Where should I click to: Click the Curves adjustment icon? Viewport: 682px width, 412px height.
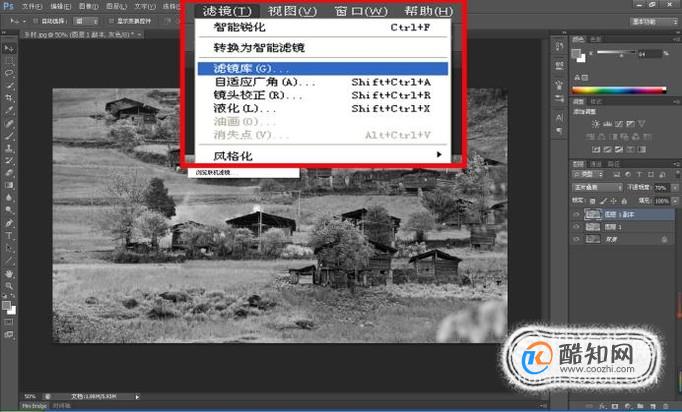click(619, 124)
